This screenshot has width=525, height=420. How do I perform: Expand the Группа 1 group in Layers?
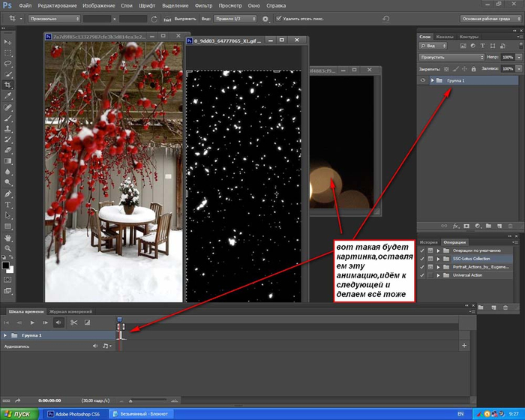(x=432, y=80)
